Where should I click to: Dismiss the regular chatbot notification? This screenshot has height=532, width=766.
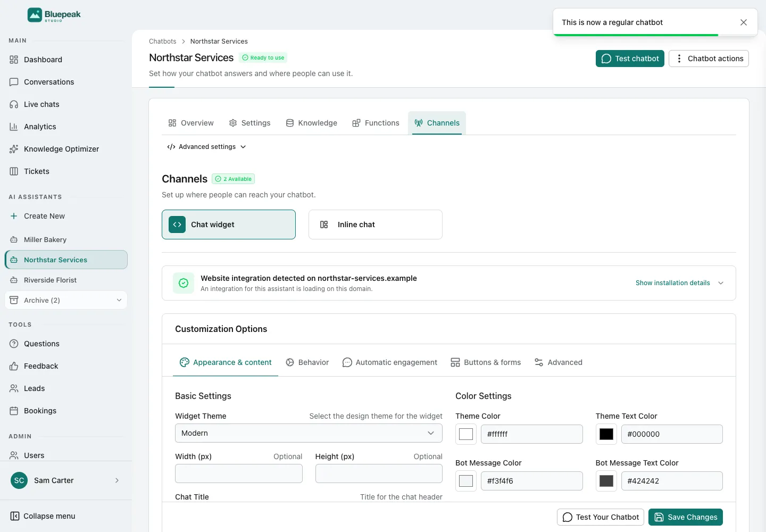coord(744,22)
